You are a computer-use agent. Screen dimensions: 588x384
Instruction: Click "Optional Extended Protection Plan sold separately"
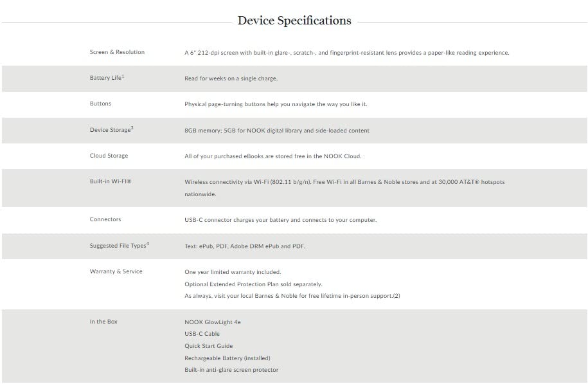[x=253, y=284]
